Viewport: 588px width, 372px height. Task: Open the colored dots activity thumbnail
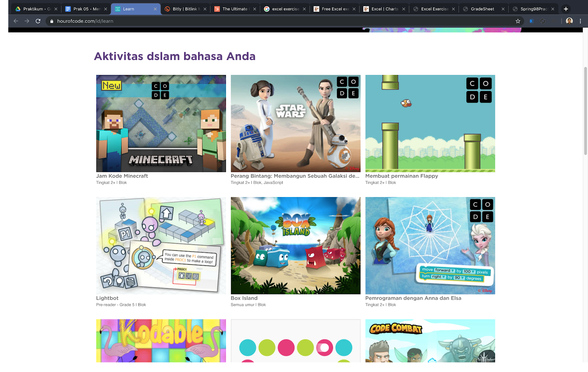point(295,341)
